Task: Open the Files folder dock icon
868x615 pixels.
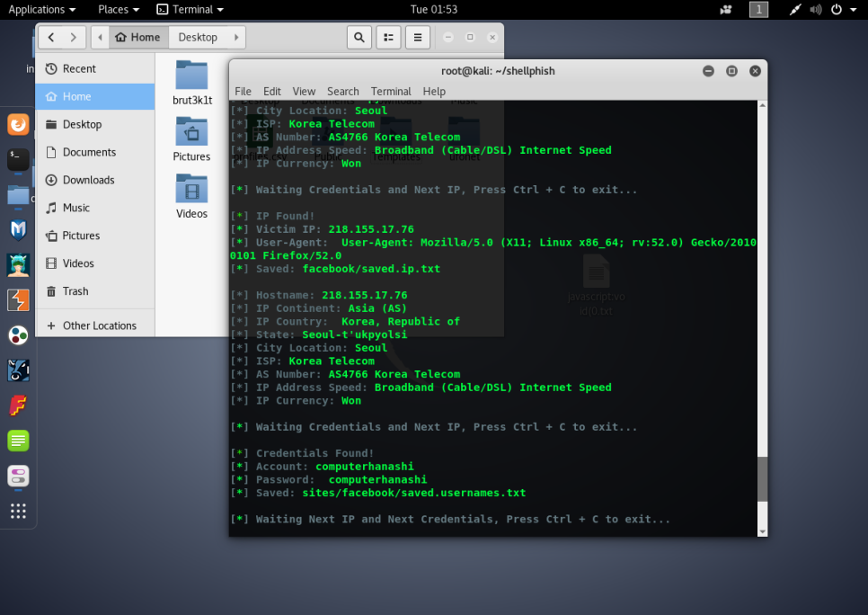Action: coord(18,195)
